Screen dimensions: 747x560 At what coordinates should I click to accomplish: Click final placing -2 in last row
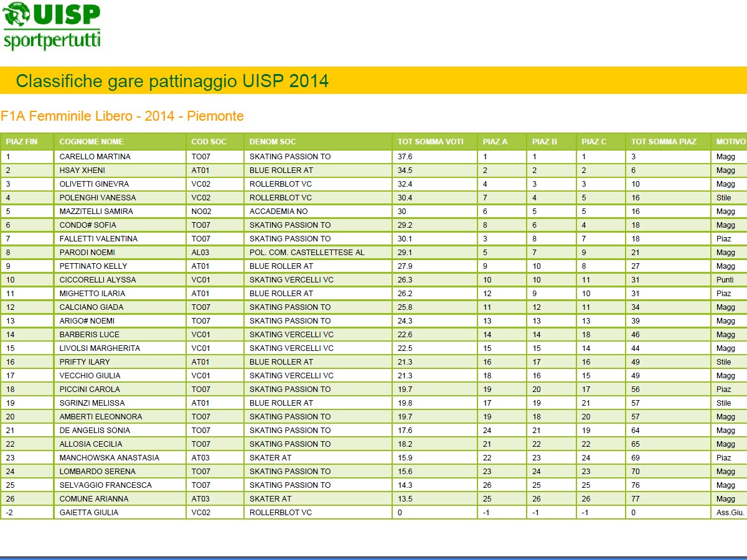coord(9,513)
